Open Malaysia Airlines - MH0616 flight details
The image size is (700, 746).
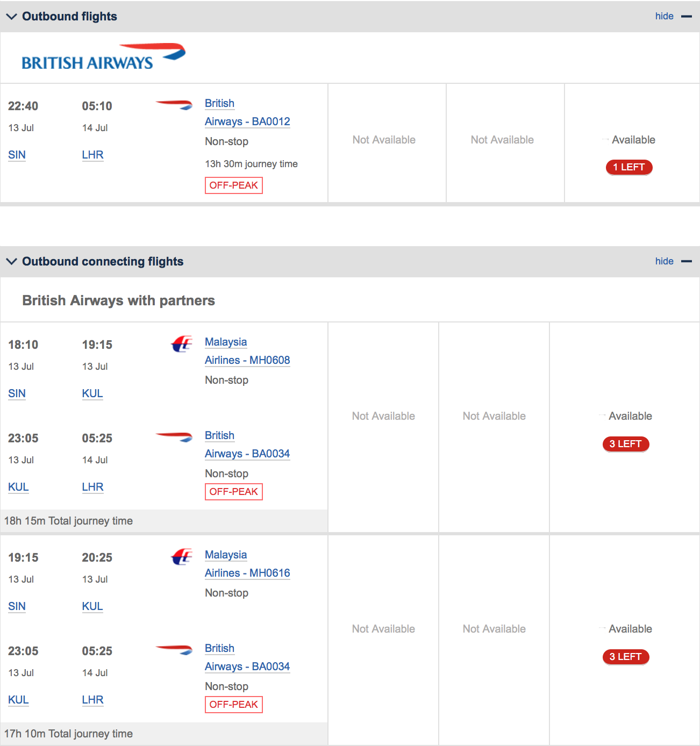coord(247,564)
